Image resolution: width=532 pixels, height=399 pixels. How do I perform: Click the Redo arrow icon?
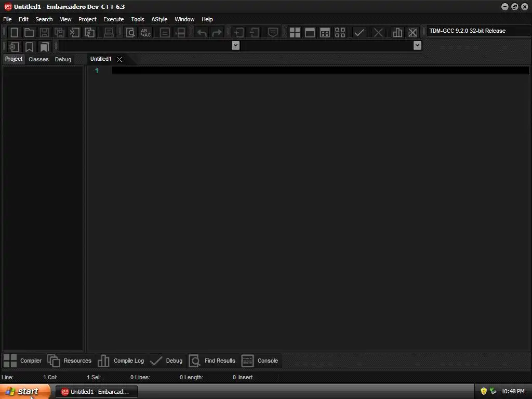coord(217,33)
